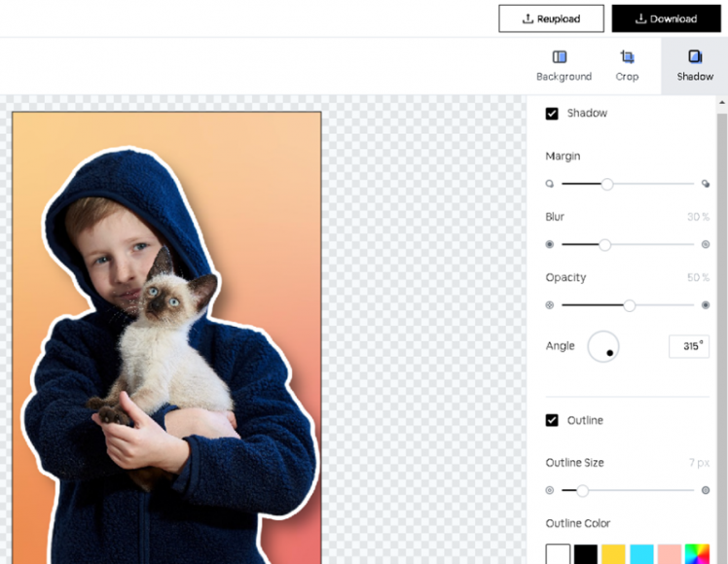The width and height of the screenshot is (728, 564).
Task: Open the Background tool tab
Action: coord(564,65)
